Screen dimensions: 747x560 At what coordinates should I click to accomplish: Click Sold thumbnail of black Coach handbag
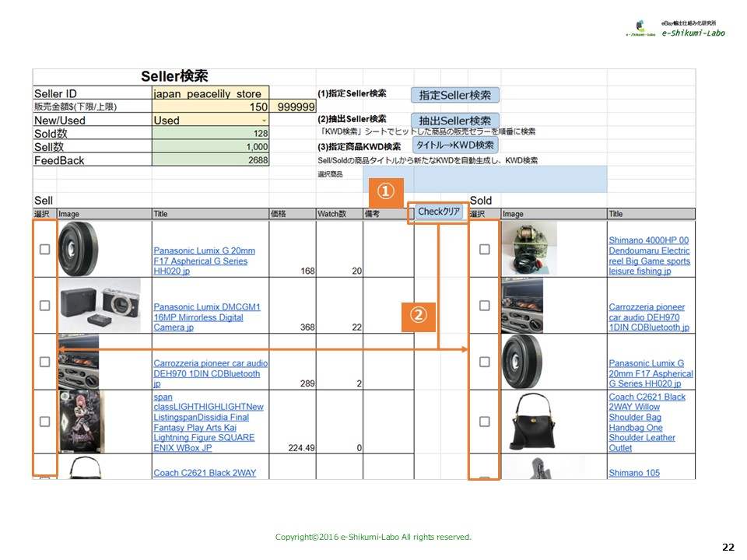coord(533,422)
